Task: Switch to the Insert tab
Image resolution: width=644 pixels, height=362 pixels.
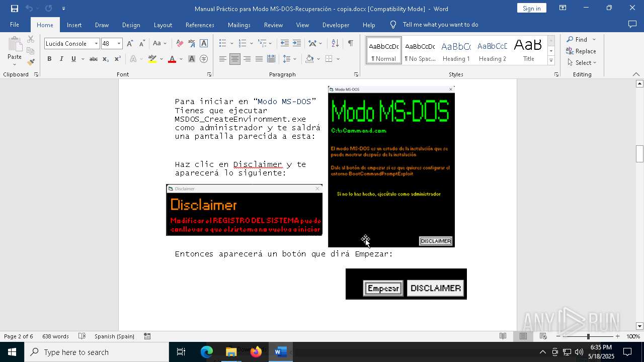Action: pos(74,25)
